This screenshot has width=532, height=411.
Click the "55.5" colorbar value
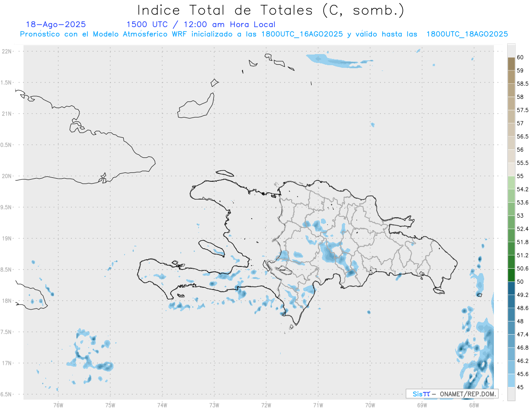pos(523,163)
